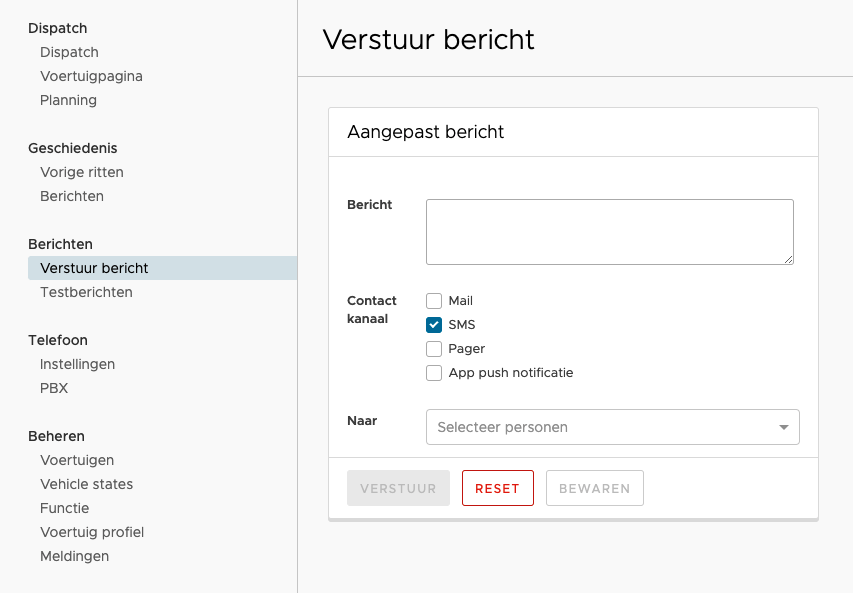This screenshot has height=593, width=853.
Task: Select Verstuur bericht in sidebar
Action: pos(94,268)
